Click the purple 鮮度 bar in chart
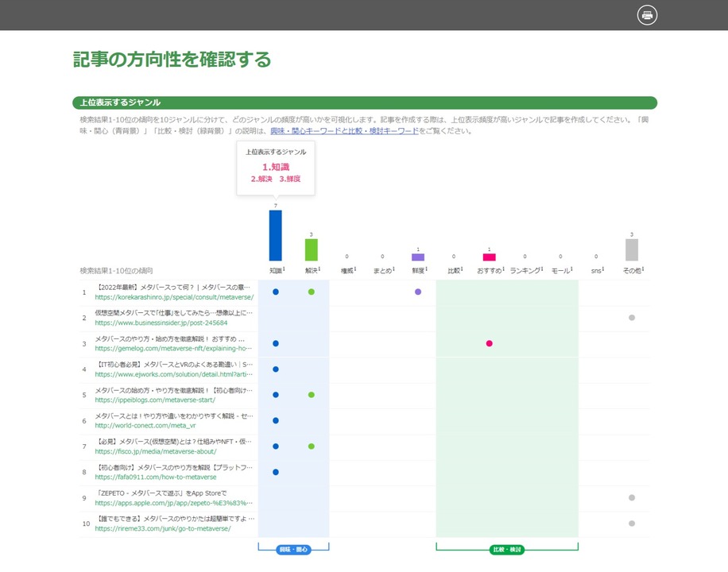The height and width of the screenshot is (572, 728). [418, 257]
